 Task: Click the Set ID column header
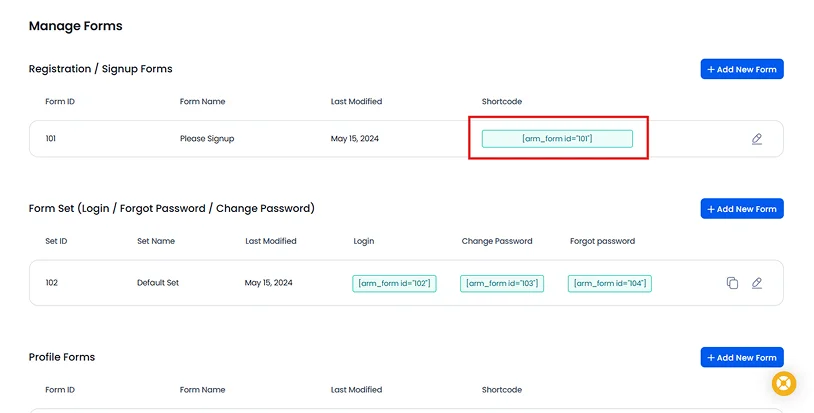56,241
